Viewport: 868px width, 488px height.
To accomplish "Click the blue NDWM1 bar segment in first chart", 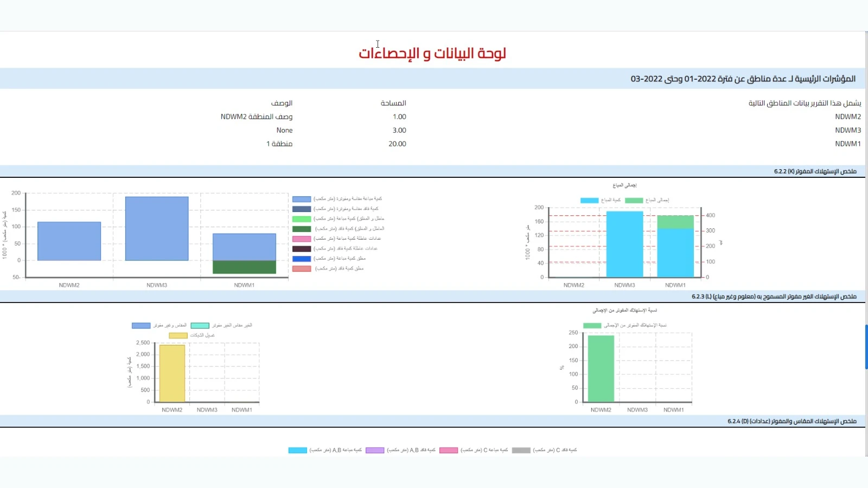I will pyautogui.click(x=244, y=247).
